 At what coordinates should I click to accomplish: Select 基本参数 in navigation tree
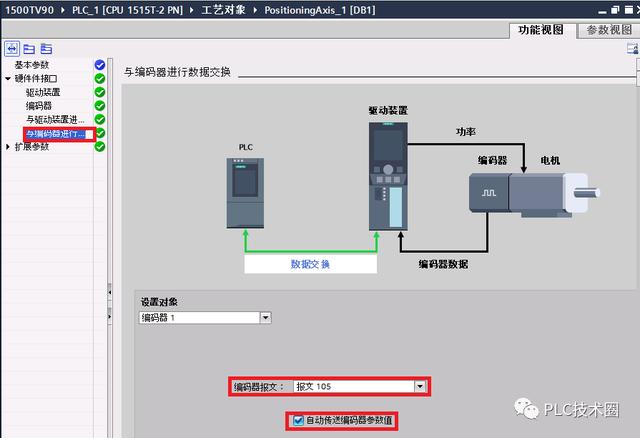pos(31,65)
